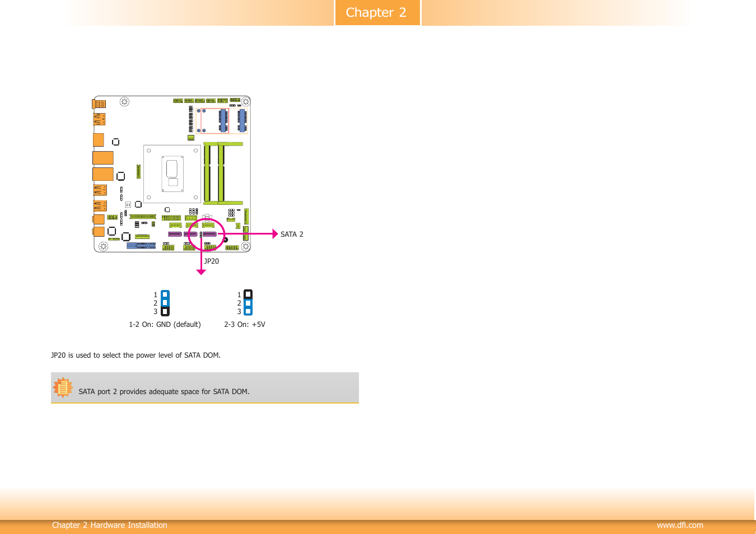Click the Chapter 2 header tab
Image resolution: width=756 pixels, height=534 pixels.
[x=377, y=12]
